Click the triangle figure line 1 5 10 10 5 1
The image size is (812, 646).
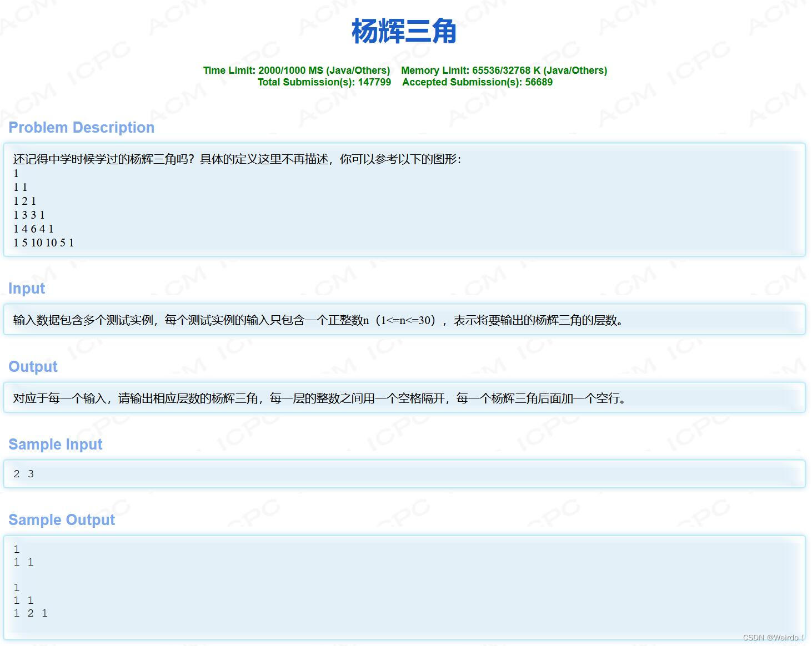pyautogui.click(x=43, y=243)
